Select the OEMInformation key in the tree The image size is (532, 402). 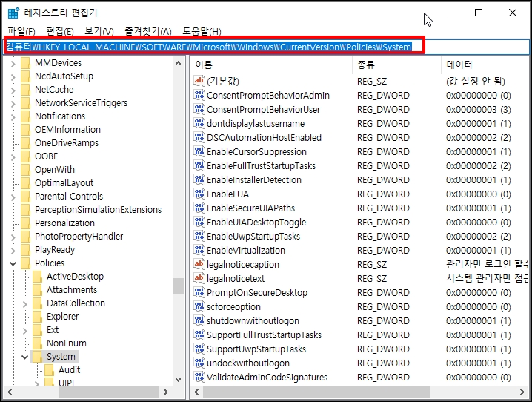coord(67,130)
